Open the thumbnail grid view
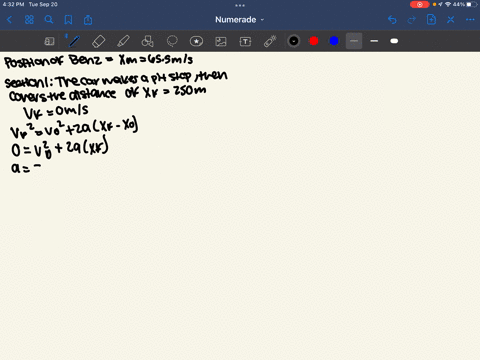 click(29, 20)
